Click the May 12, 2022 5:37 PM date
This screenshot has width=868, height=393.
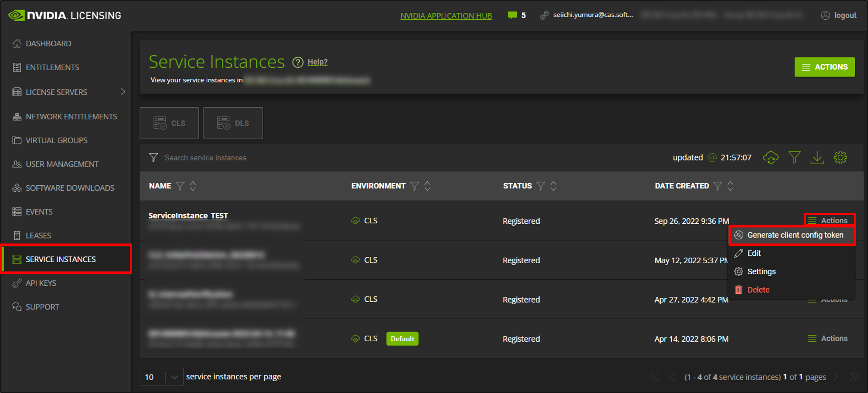tap(691, 260)
